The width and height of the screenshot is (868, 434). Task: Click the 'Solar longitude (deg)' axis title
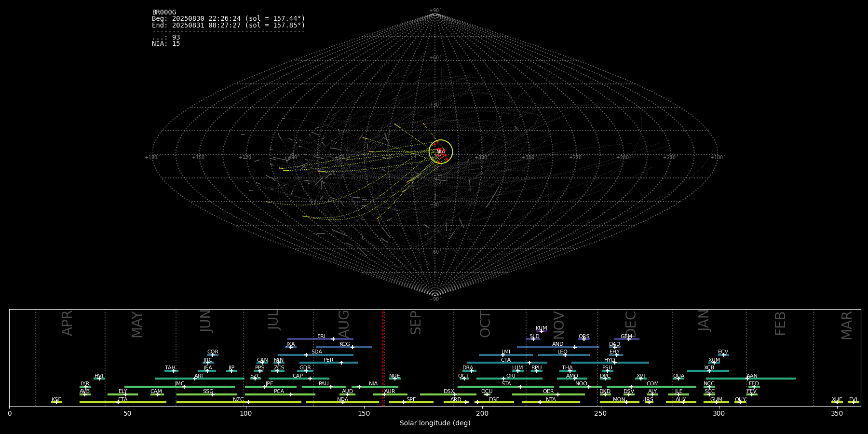click(435, 423)
